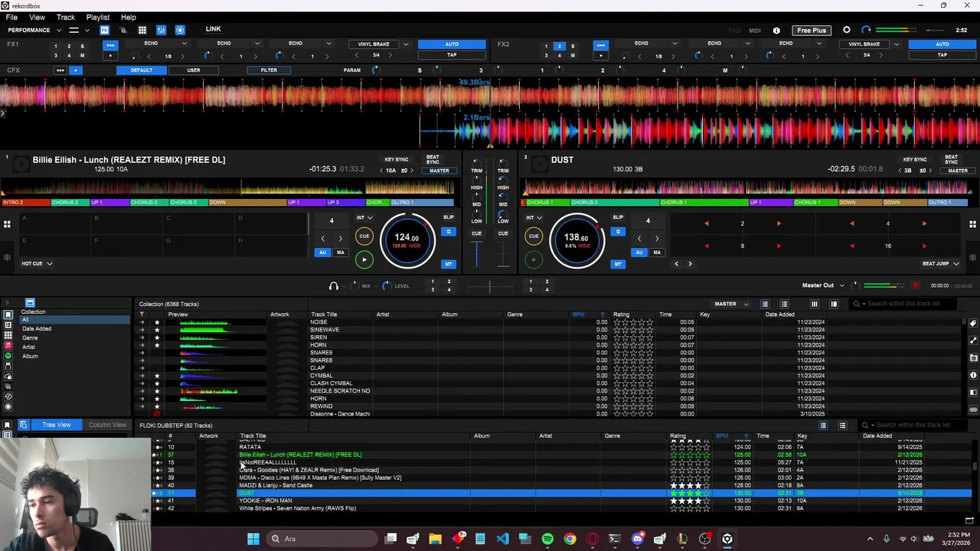Click the CFX FILTER button

coord(269,70)
